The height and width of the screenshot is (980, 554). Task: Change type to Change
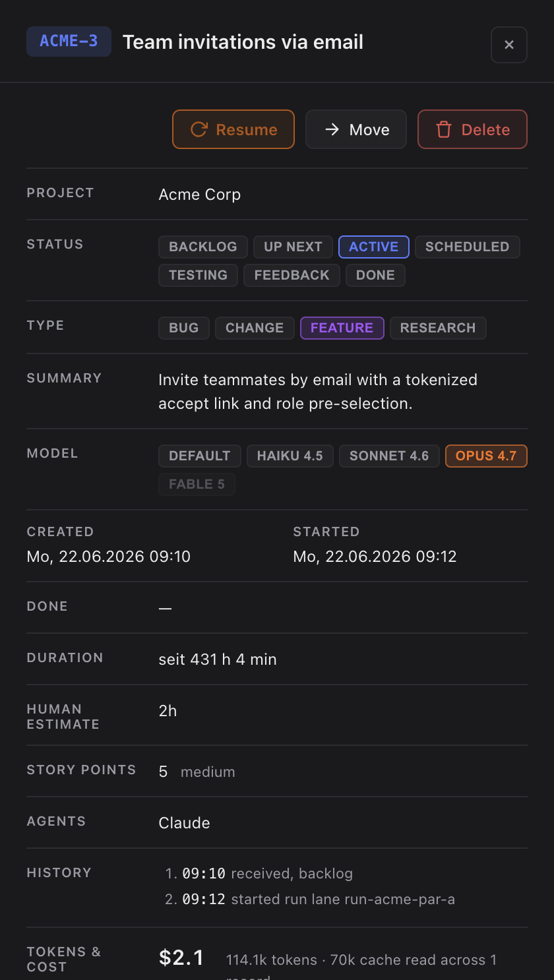[x=255, y=328]
